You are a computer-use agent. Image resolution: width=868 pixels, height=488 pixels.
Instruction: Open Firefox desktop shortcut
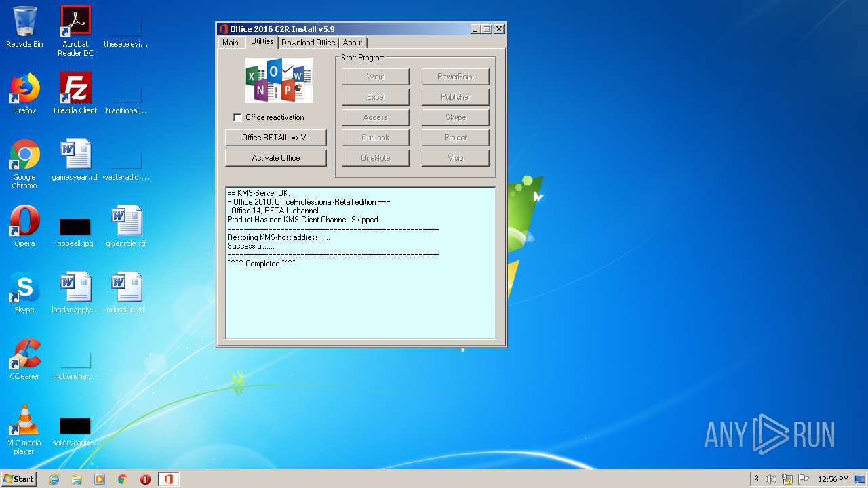coord(24,94)
